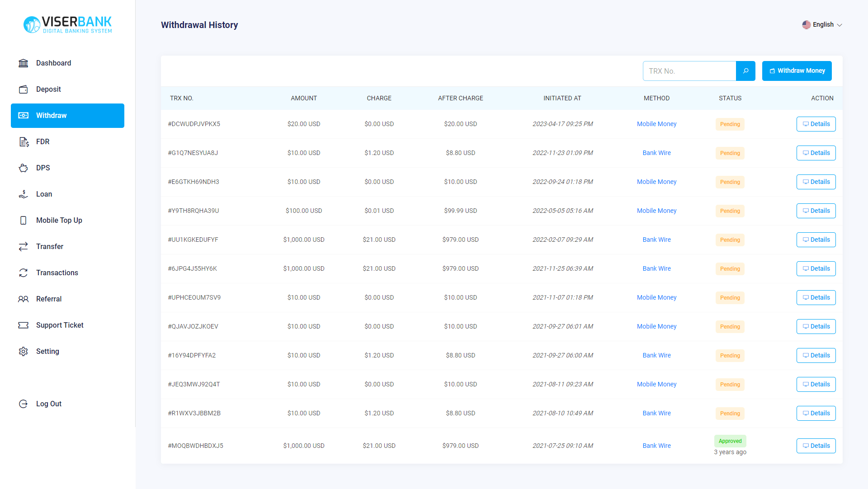Image resolution: width=868 pixels, height=489 pixels.
Task: Click the FDR document icon
Action: click(x=24, y=142)
